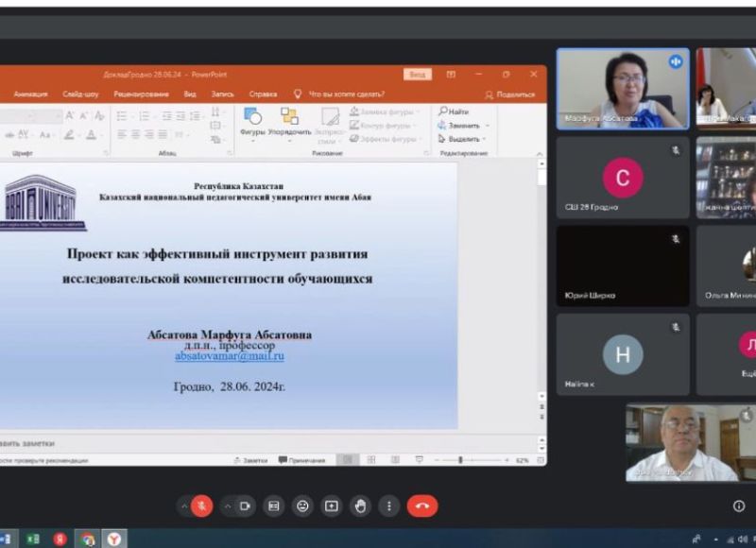Open the emoji reactions button
The height and width of the screenshot is (548, 756).
click(302, 505)
